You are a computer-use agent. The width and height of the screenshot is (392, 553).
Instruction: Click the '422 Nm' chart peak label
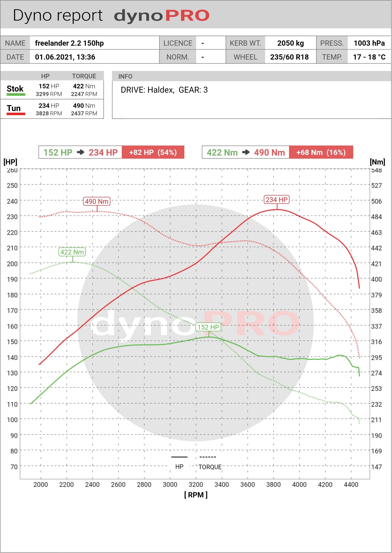click(72, 252)
